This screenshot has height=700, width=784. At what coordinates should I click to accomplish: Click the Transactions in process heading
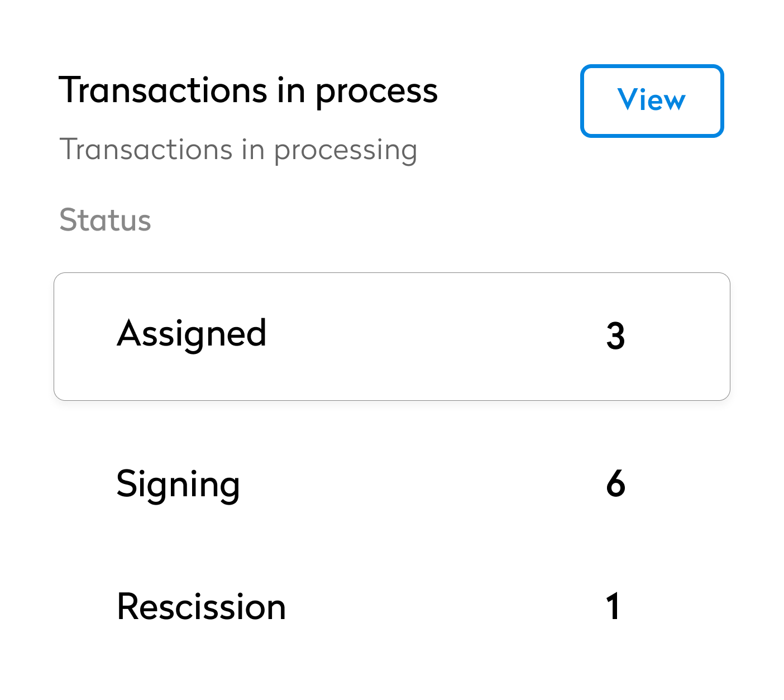tap(248, 90)
